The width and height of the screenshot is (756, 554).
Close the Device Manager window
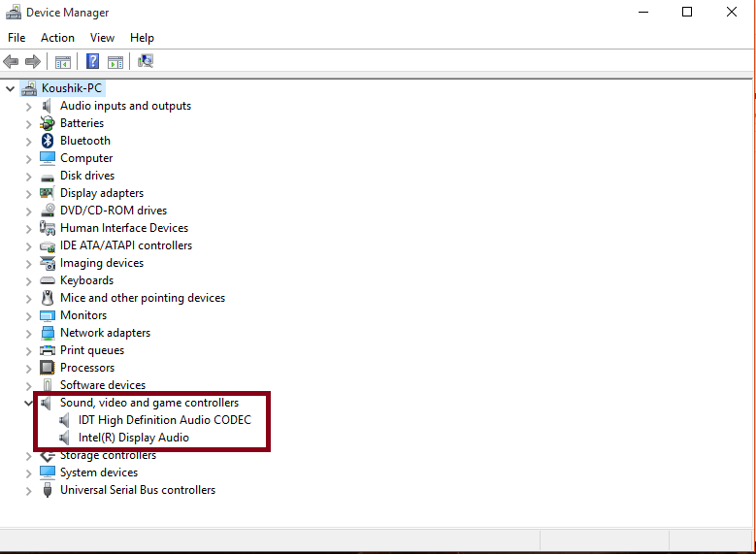(x=732, y=12)
